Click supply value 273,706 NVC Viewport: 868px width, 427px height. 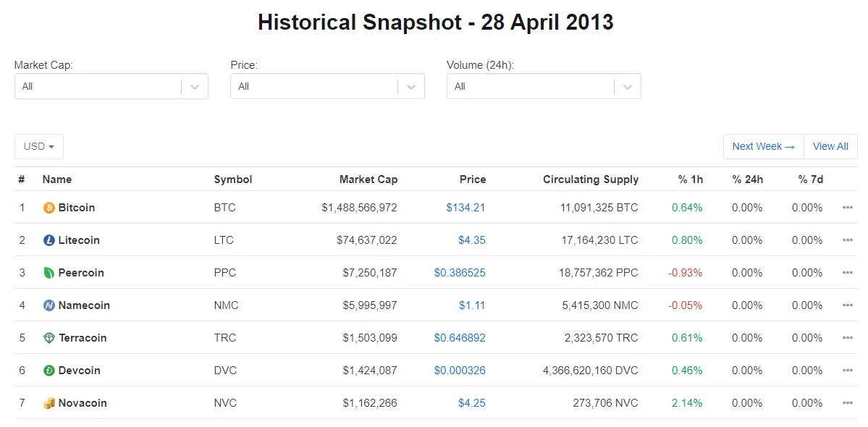click(x=606, y=403)
